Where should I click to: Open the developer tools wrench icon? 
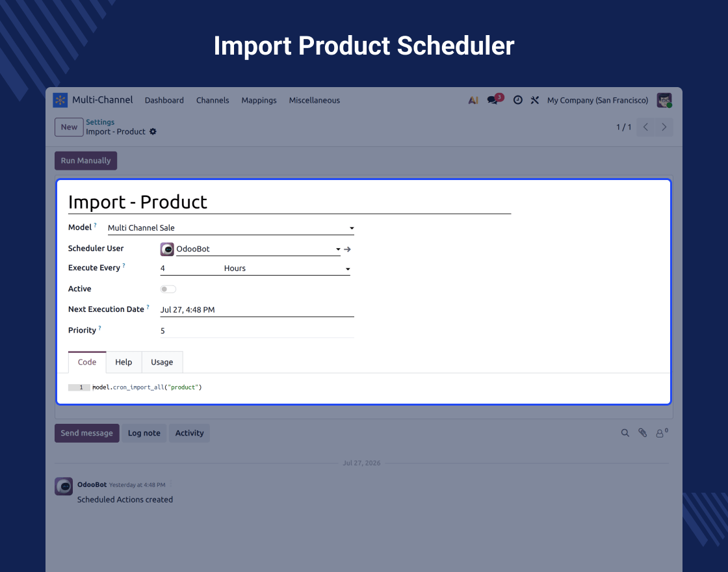click(535, 100)
